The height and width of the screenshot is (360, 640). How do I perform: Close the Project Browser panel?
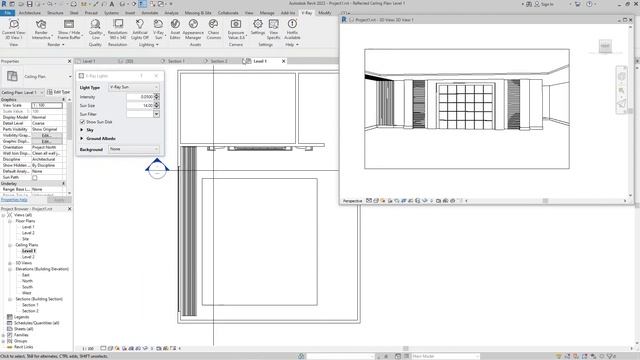point(69,209)
